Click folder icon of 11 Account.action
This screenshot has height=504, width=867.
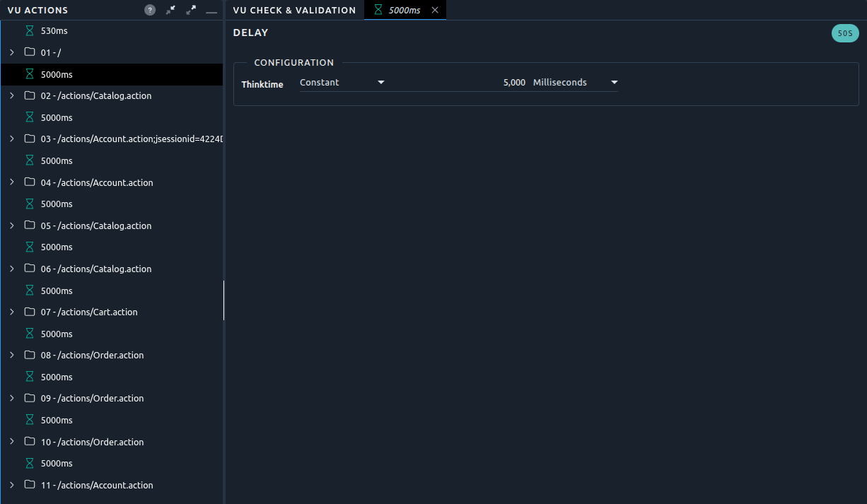[30, 484]
